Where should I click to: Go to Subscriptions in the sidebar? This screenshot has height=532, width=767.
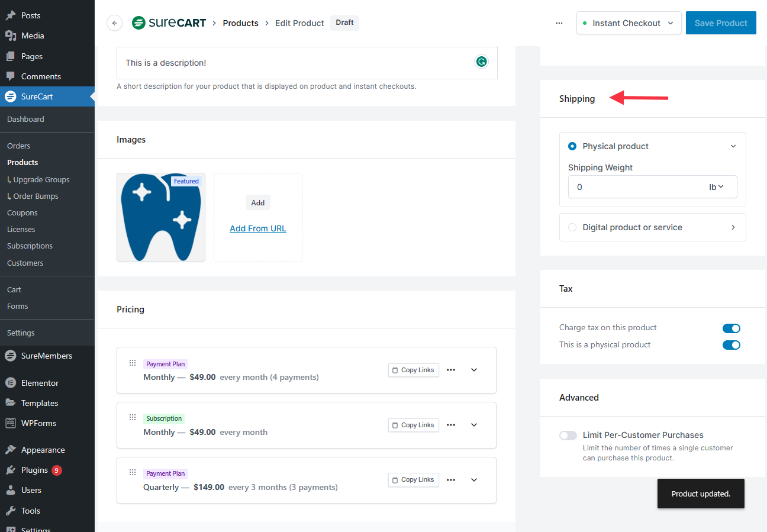(30, 246)
